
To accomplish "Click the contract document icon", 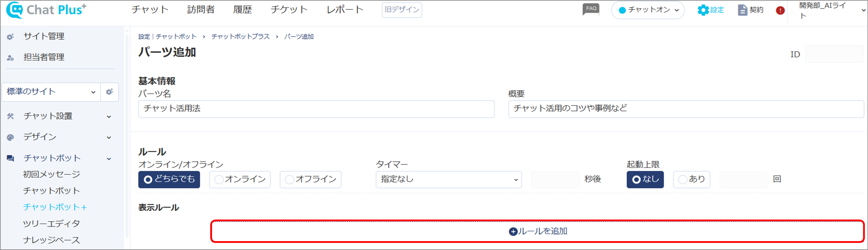I will (742, 10).
